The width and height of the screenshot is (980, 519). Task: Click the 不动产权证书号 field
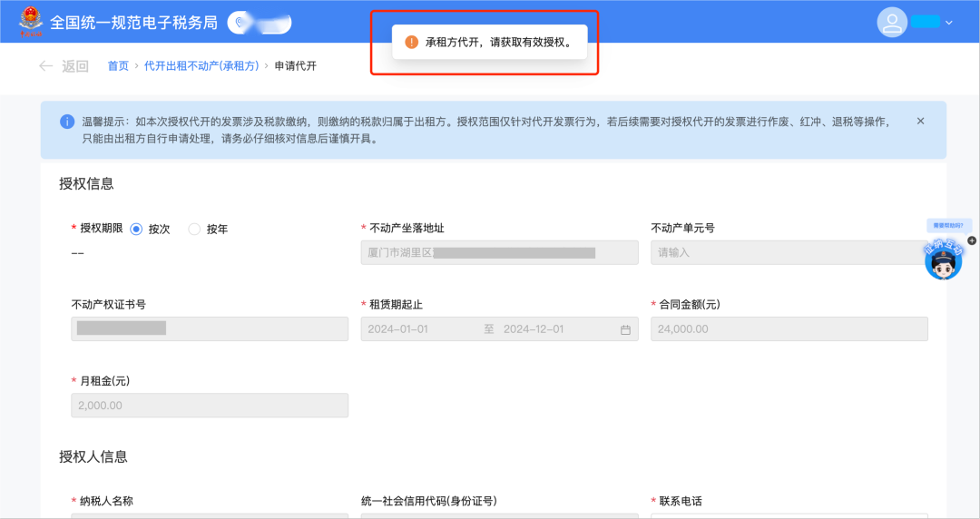210,328
